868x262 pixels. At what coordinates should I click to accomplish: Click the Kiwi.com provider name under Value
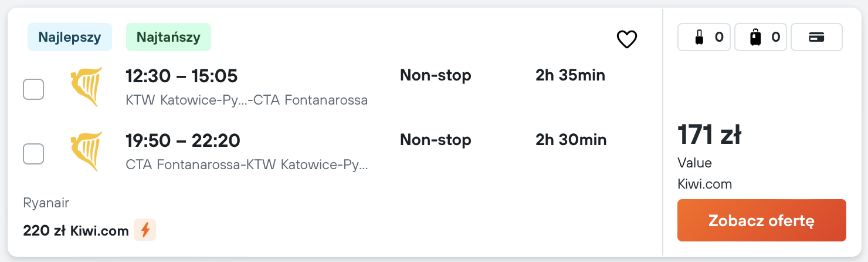[704, 184]
